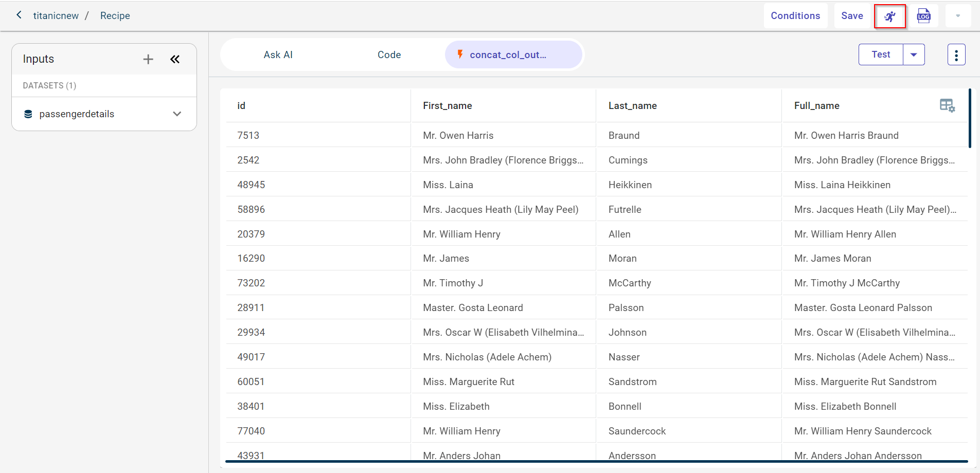This screenshot has width=980, height=473.
Task: Switch to the Code tab
Action: coord(389,55)
